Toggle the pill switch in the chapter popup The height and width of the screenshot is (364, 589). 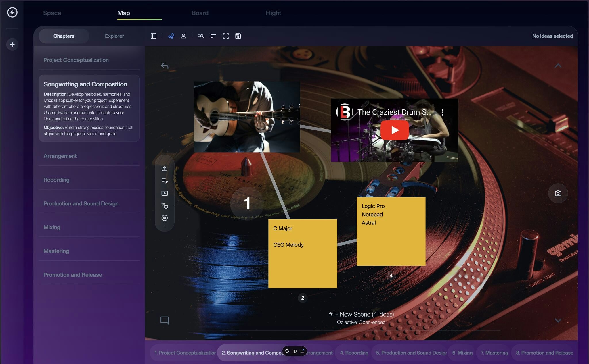pos(294,351)
